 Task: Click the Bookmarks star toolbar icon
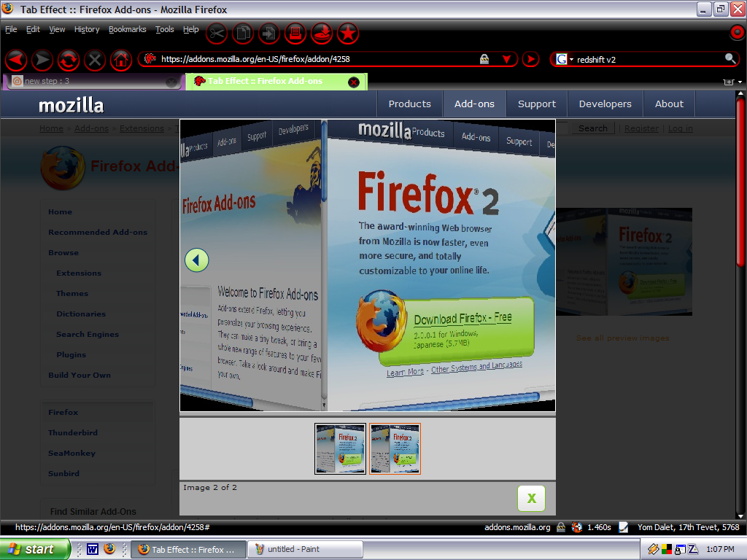(x=348, y=33)
